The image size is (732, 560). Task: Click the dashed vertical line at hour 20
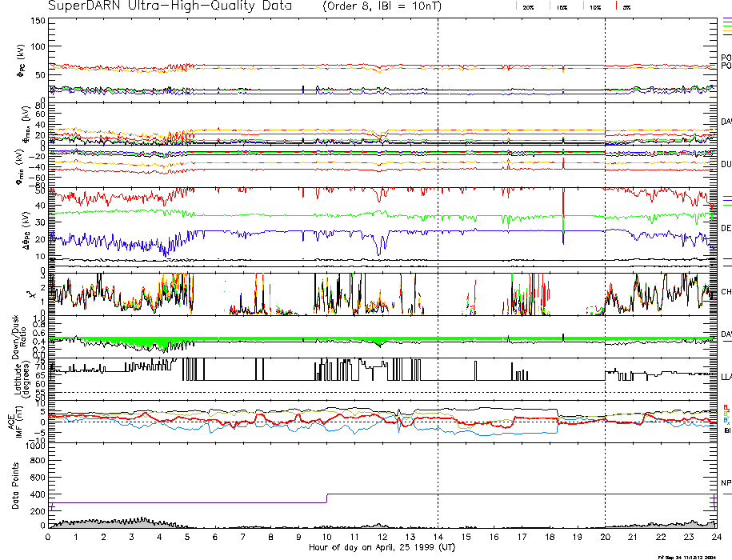605,240
